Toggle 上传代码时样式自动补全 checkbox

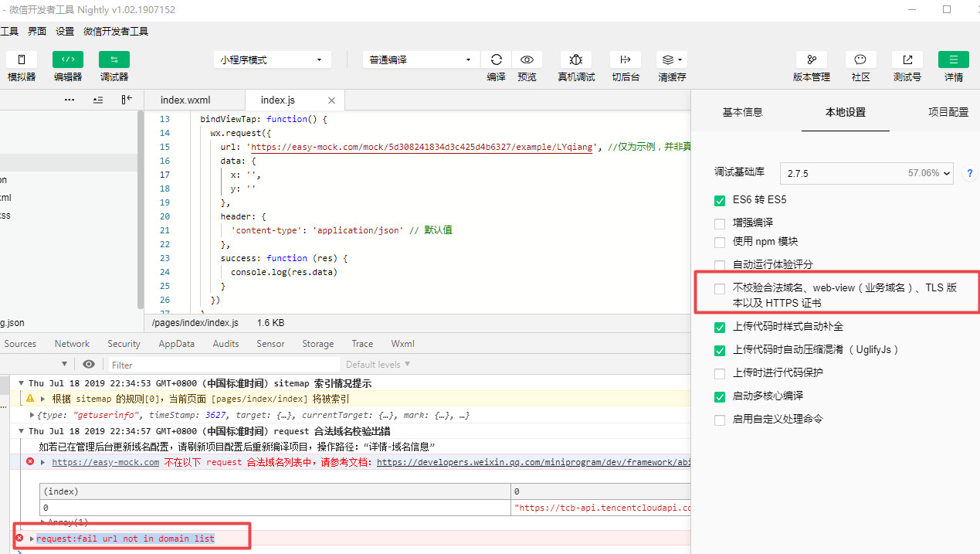click(x=720, y=327)
